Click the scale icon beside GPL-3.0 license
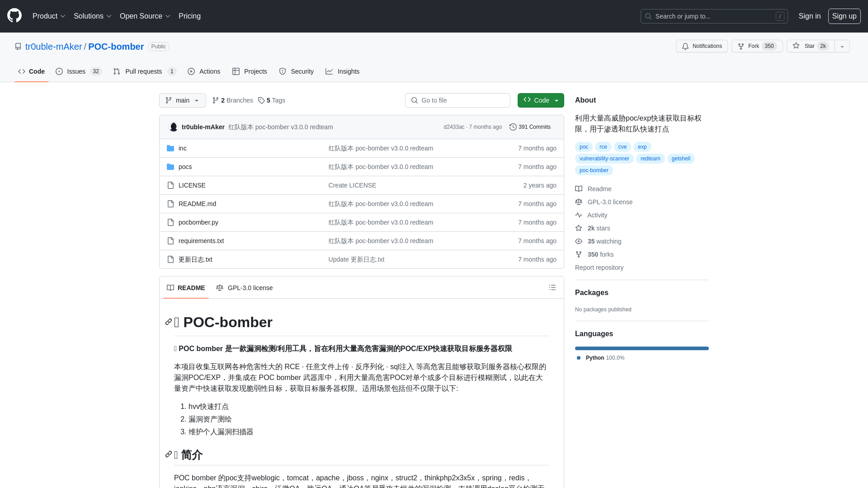The width and height of the screenshot is (868, 488). pyautogui.click(x=579, y=202)
